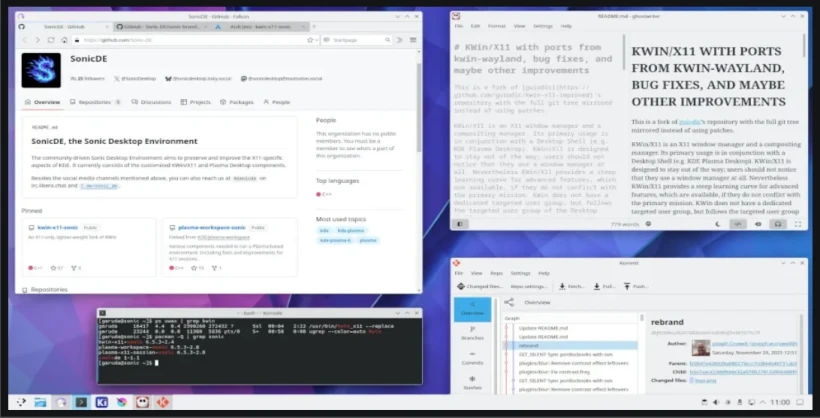820x418 pixels.
Task: Go forward in Falkon browser
Action: 37,40
